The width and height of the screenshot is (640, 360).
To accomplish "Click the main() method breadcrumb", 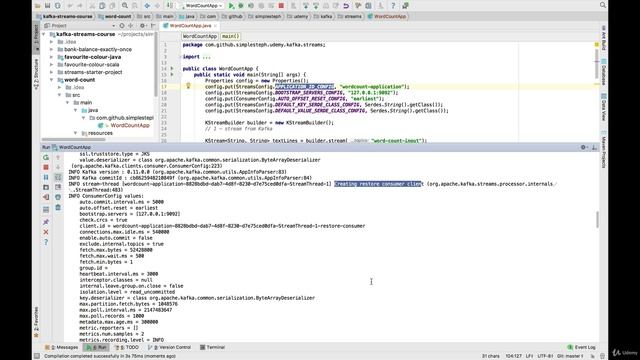I will (231, 36).
